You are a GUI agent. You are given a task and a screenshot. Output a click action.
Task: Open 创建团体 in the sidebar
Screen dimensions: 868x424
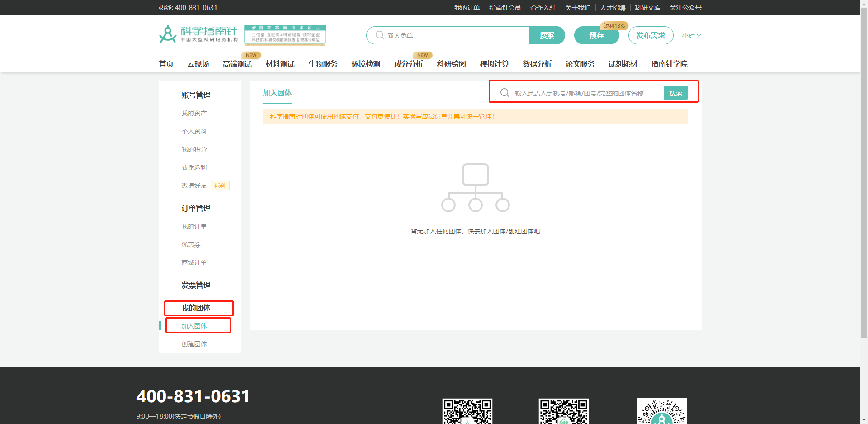point(194,343)
